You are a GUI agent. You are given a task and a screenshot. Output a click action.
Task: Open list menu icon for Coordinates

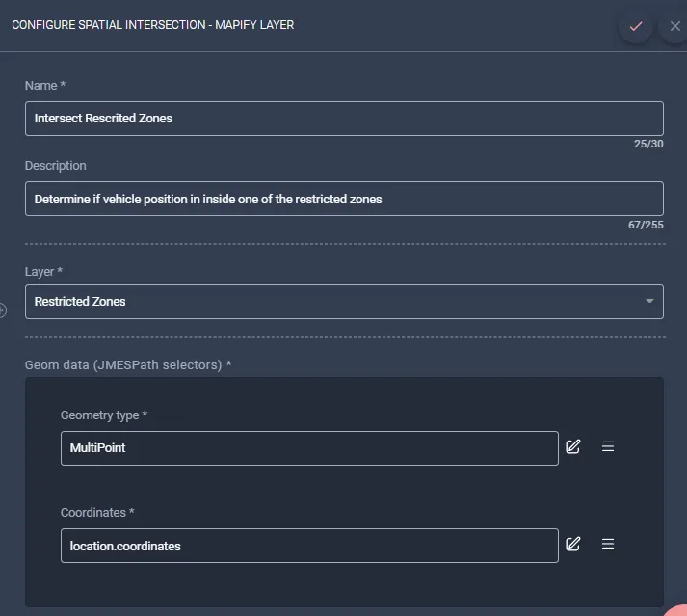[608, 544]
